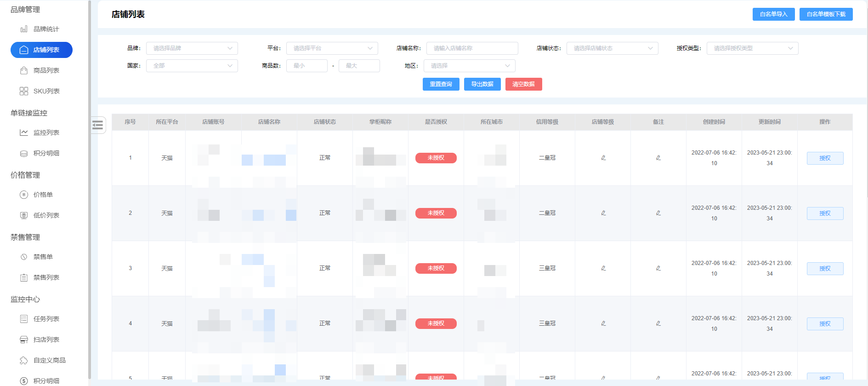Click 未授权 tag in row 1
Image resolution: width=868 pixels, height=386 pixels.
click(436, 158)
